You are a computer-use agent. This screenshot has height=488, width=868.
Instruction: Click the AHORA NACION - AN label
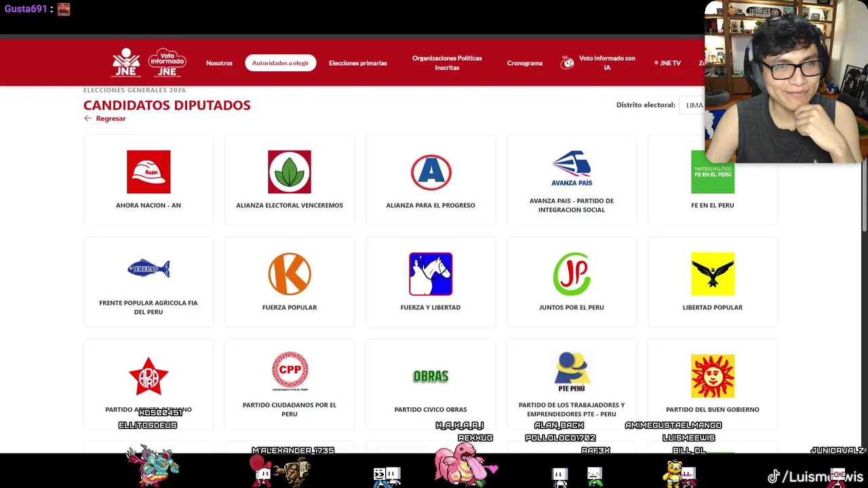point(149,205)
